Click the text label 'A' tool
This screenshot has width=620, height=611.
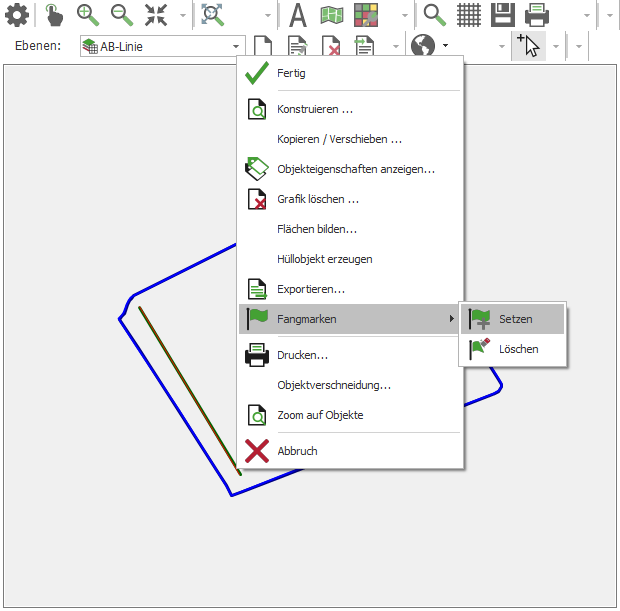297,15
